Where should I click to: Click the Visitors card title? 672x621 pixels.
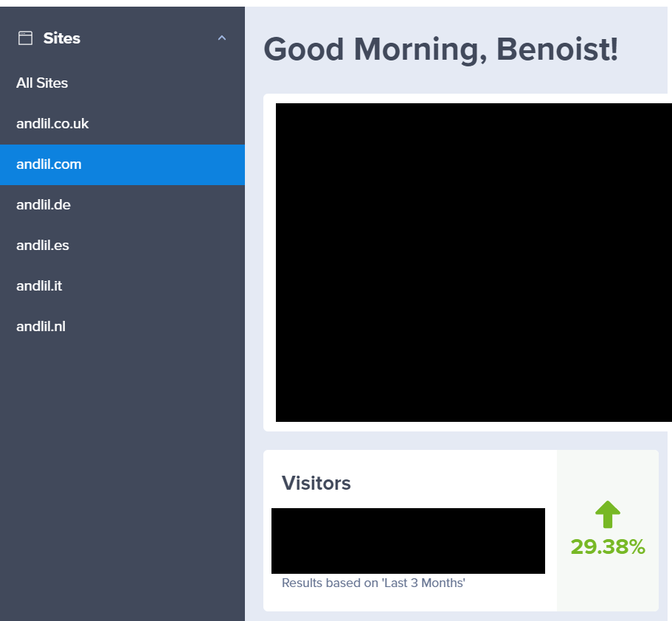[x=316, y=483]
